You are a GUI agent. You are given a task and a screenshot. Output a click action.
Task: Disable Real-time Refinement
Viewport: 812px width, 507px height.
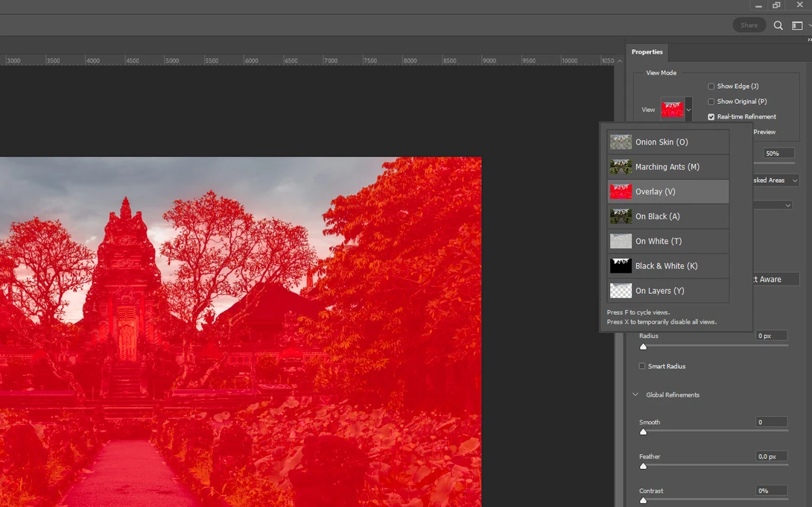pos(711,116)
